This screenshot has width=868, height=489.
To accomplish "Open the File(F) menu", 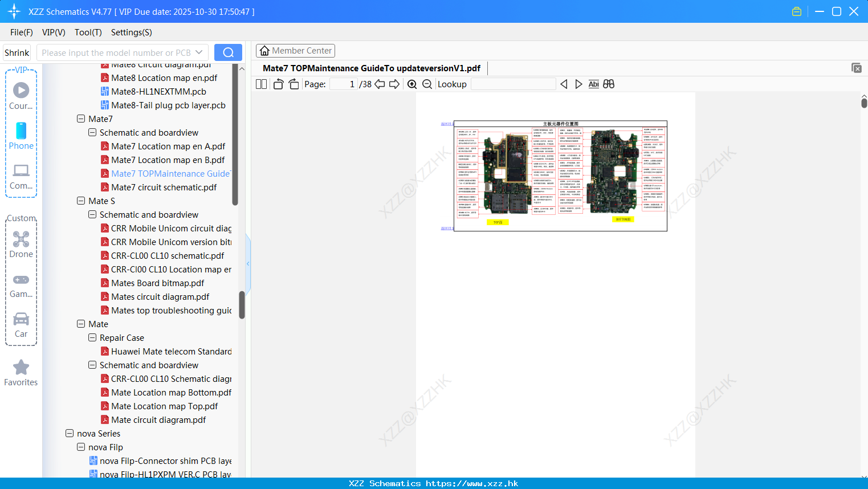I will point(22,32).
